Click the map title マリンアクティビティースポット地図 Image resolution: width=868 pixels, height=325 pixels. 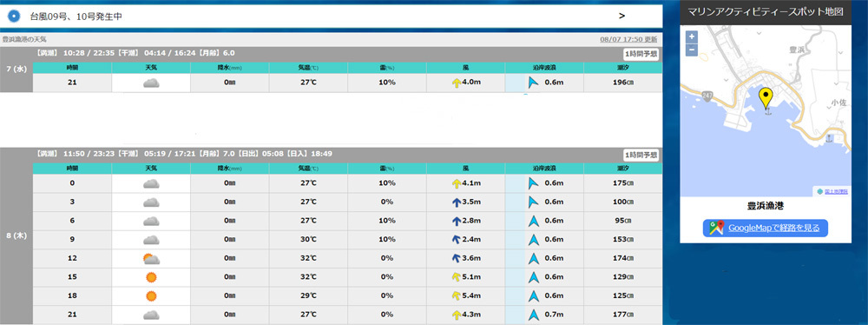[x=766, y=11]
